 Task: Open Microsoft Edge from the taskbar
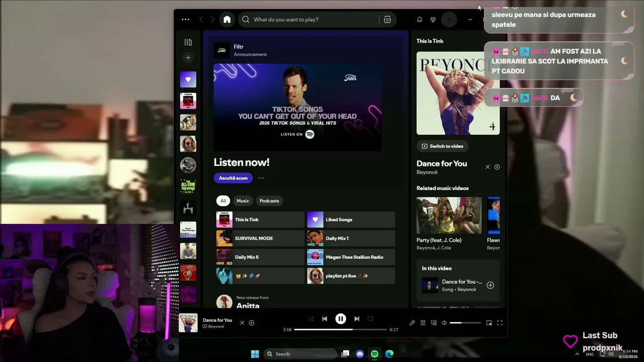389,354
